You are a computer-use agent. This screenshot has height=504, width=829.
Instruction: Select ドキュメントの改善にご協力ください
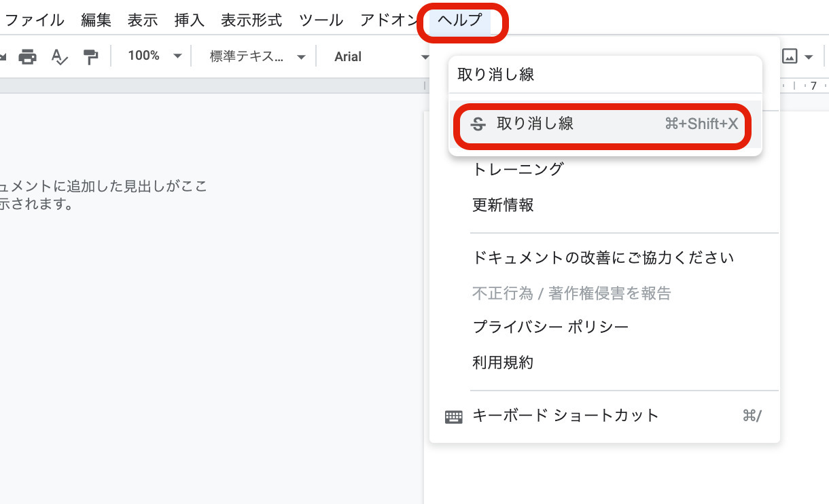click(605, 258)
